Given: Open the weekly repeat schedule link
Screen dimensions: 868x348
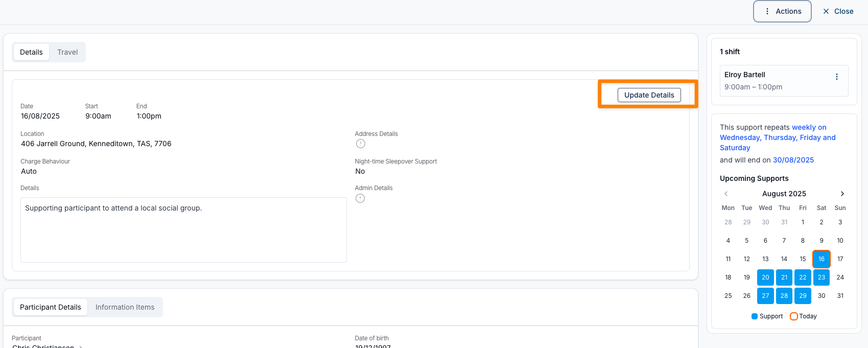Looking at the screenshot, I should click(x=777, y=137).
